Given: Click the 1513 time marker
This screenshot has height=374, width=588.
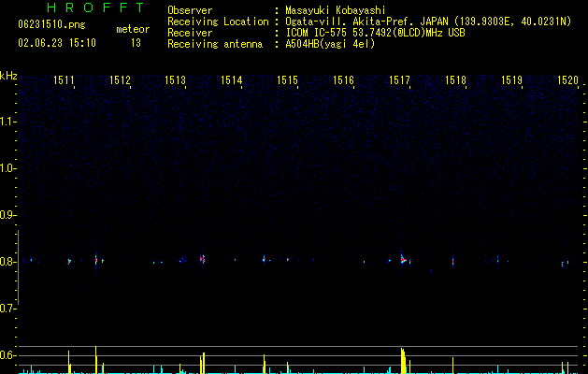Looking at the screenshot, I should pyautogui.click(x=176, y=80).
